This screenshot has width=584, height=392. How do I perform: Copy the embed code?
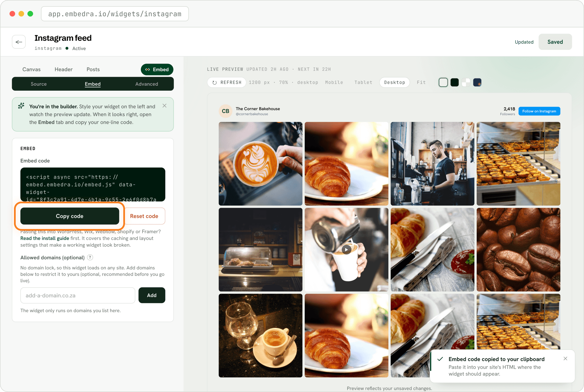click(x=70, y=216)
